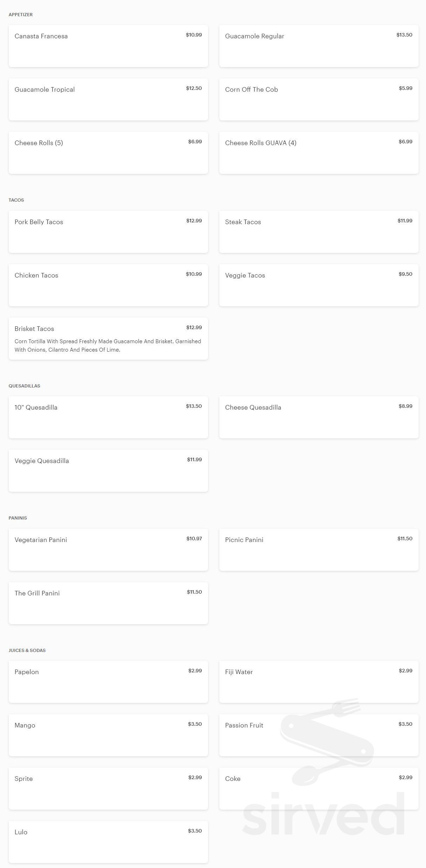Screen dimensions: 426x868
Task: Choose the 10" Quesadilla card
Action: pos(108,417)
